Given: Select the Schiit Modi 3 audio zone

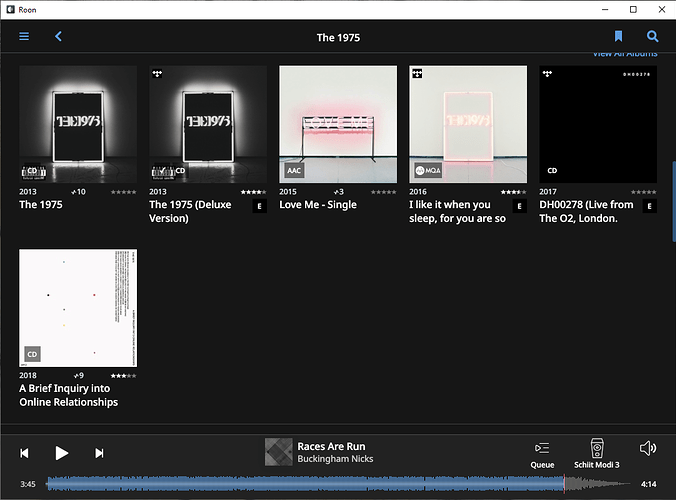Looking at the screenshot, I should pyautogui.click(x=597, y=454).
